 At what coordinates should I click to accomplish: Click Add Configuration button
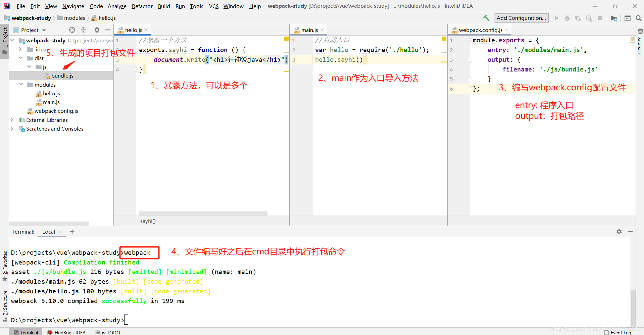[521, 18]
